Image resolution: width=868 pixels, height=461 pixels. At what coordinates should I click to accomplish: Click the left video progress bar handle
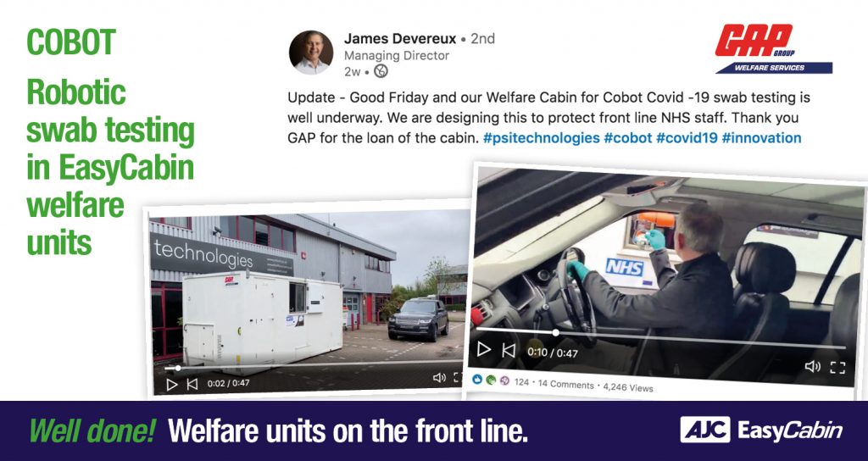[x=178, y=368]
